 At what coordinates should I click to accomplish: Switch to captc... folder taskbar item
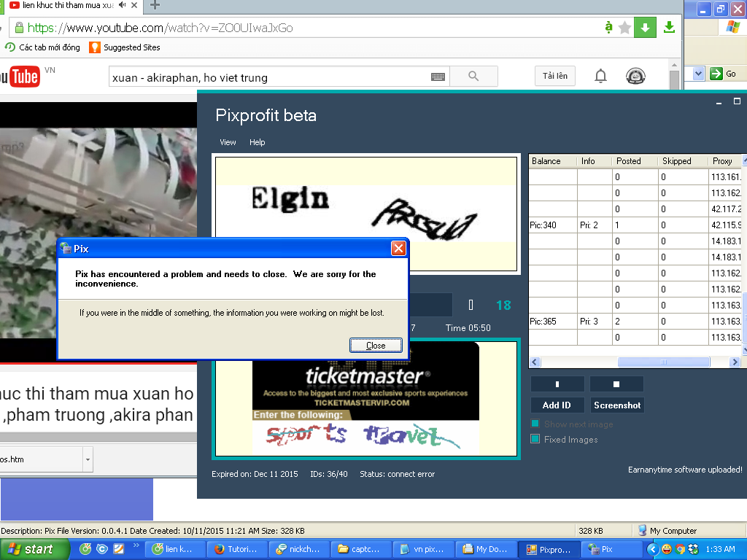point(360,549)
